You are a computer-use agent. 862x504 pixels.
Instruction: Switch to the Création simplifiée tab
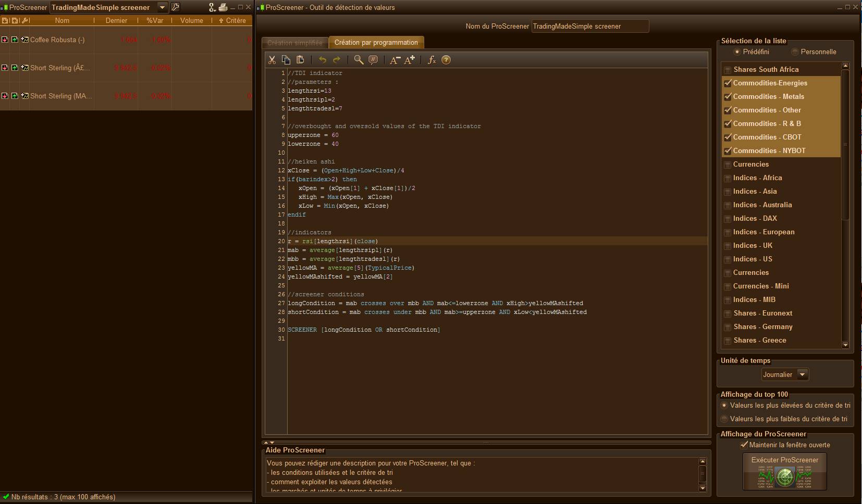294,43
